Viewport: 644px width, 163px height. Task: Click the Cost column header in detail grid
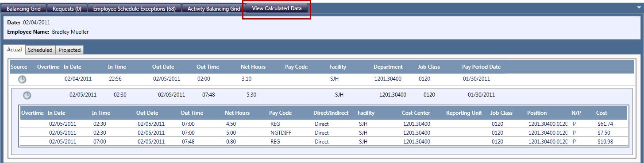click(x=602, y=113)
